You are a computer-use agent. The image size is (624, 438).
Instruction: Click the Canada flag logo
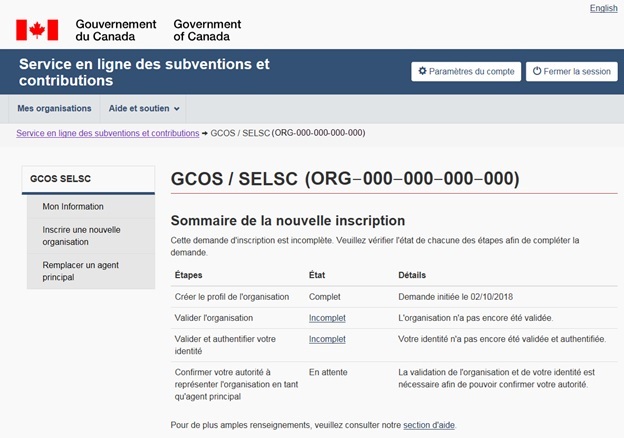pos(37,30)
